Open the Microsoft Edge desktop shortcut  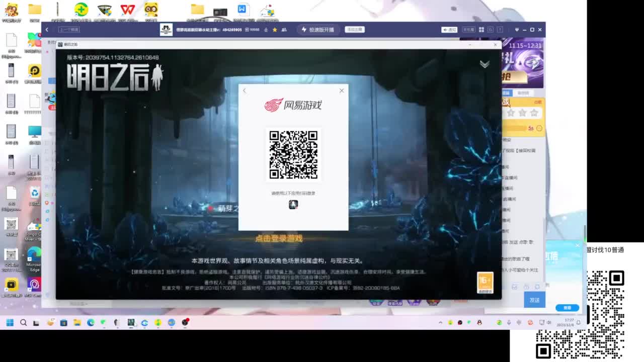(34, 259)
